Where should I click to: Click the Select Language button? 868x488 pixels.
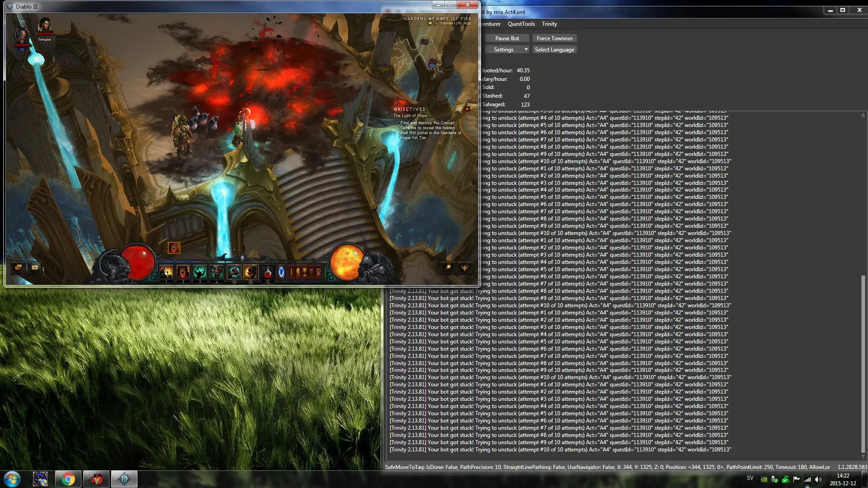click(555, 50)
